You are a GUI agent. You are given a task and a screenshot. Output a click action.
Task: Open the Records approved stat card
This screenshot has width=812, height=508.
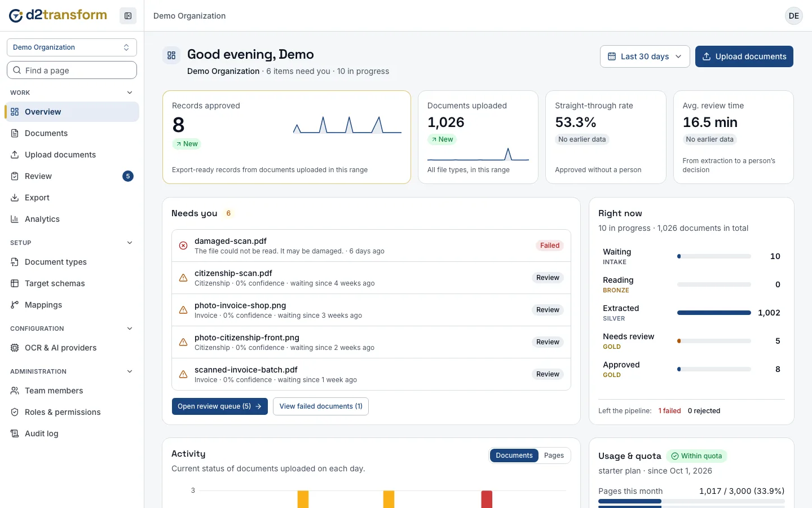tap(286, 137)
